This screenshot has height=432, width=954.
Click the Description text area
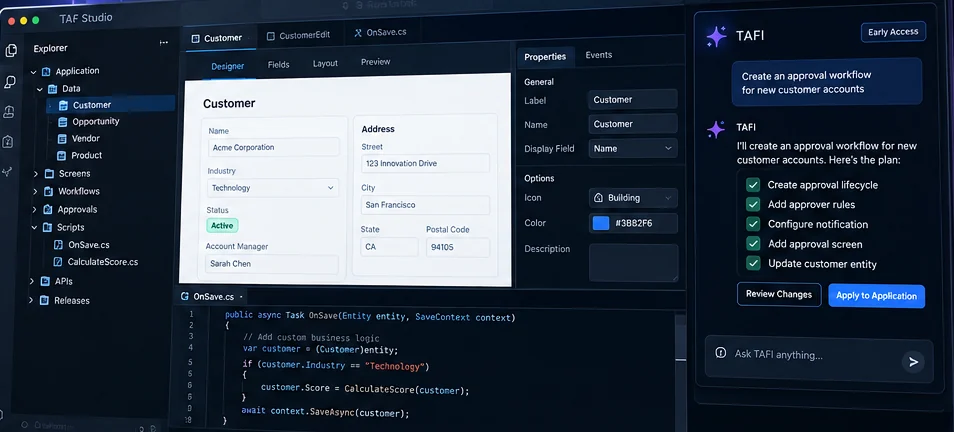(x=633, y=263)
